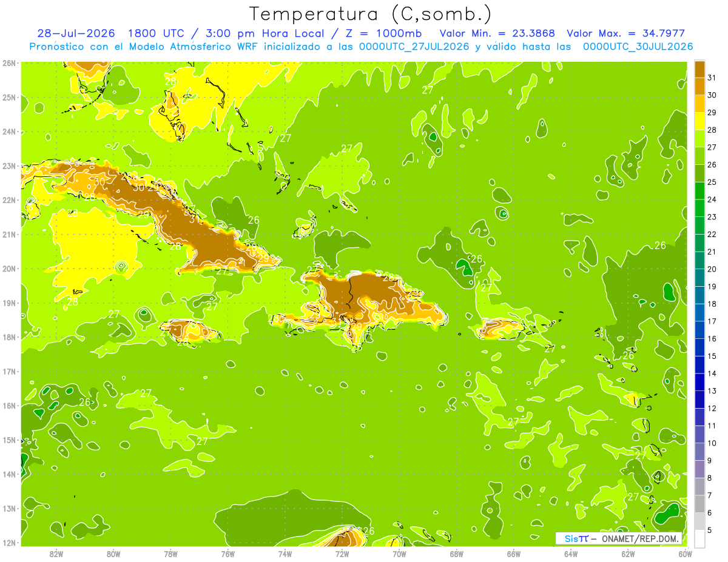
Task: Click the "64W" longitude axis label
Action: [x=570, y=554]
